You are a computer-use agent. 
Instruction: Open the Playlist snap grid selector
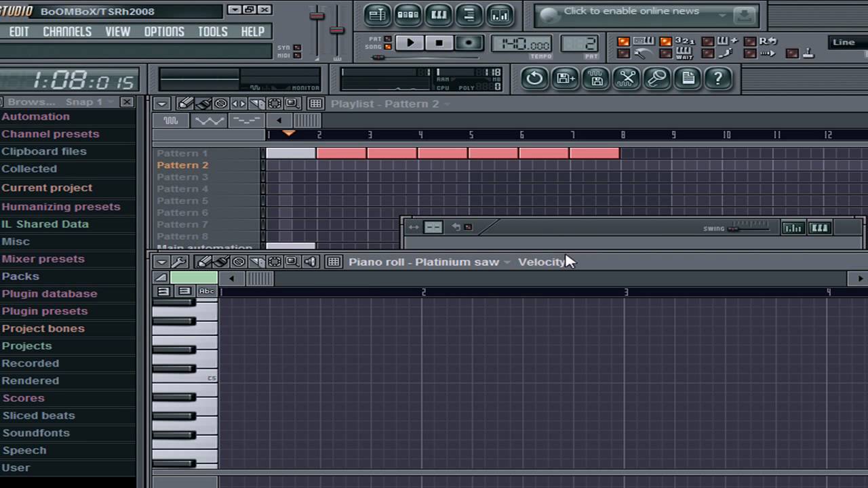point(315,104)
